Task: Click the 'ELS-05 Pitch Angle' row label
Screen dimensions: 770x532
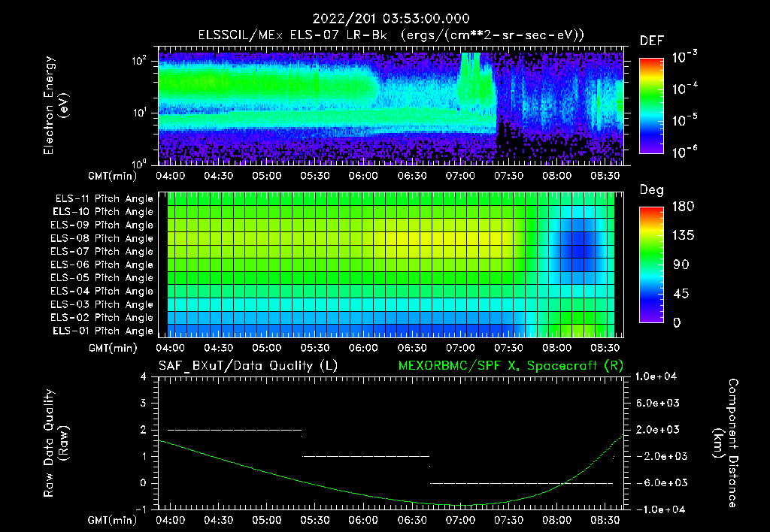Action: (x=102, y=278)
